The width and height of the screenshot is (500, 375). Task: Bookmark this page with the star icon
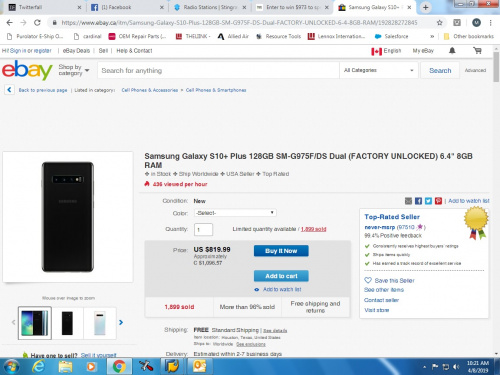[440, 23]
